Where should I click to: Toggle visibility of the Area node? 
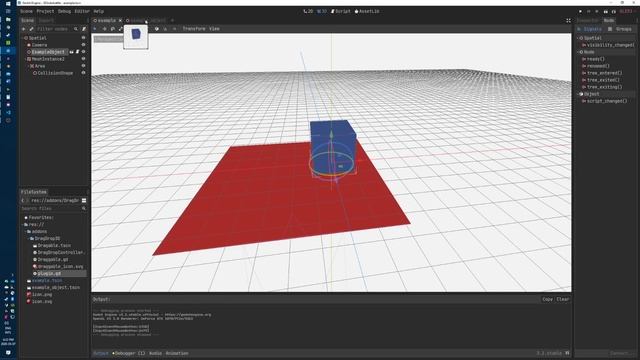click(83, 66)
